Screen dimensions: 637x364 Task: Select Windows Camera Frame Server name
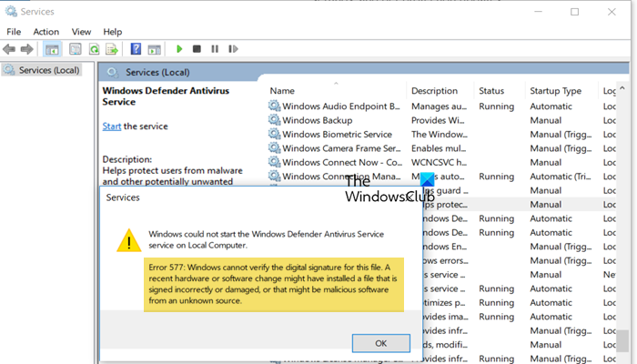pyautogui.click(x=341, y=148)
